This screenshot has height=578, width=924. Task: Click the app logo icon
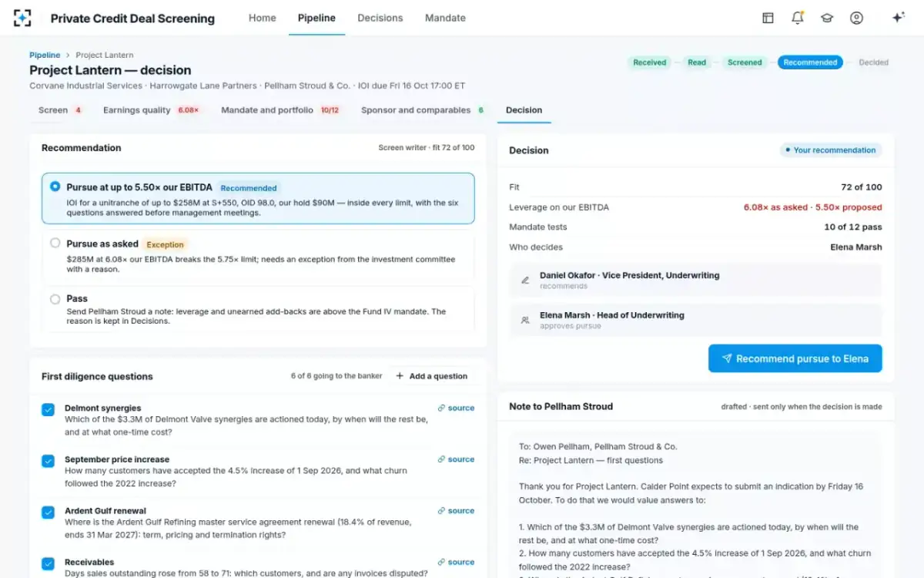click(x=22, y=18)
